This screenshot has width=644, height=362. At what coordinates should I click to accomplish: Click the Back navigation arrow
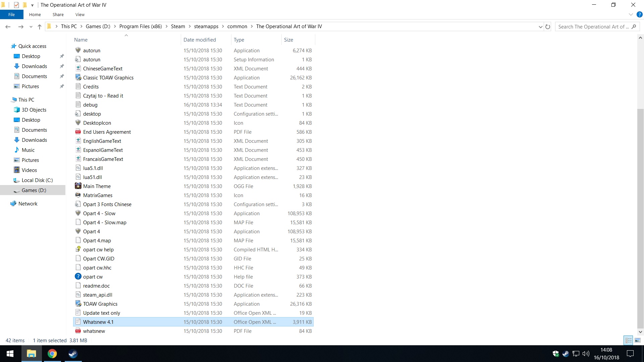point(8,27)
